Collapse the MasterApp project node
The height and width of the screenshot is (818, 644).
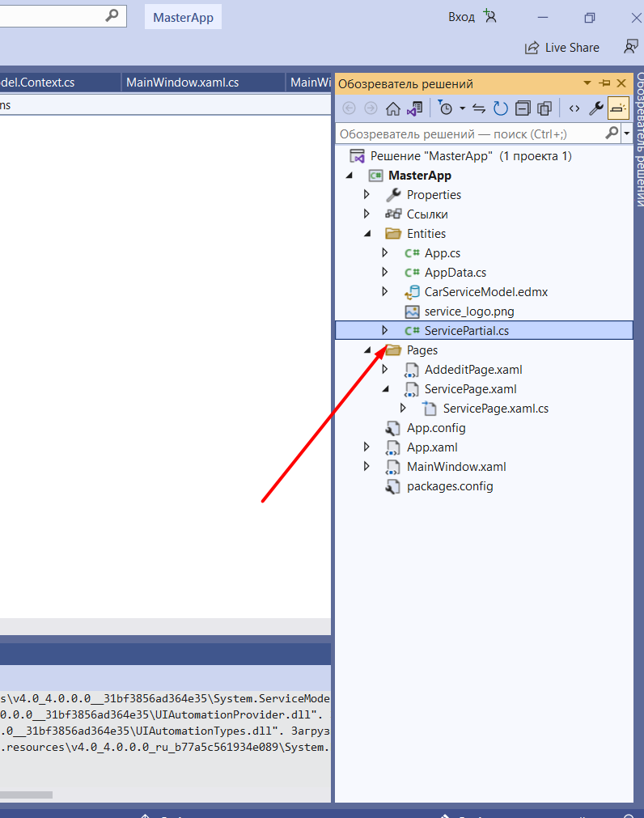coord(350,176)
